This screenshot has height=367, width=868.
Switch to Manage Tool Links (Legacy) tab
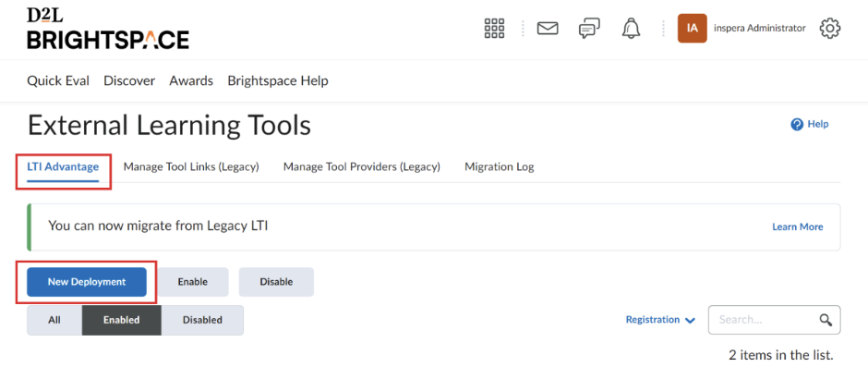tap(191, 167)
